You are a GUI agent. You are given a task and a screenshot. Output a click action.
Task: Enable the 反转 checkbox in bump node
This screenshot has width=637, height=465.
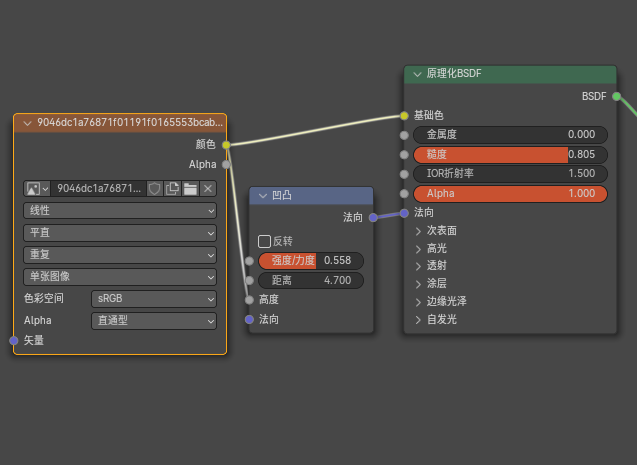tap(264, 241)
